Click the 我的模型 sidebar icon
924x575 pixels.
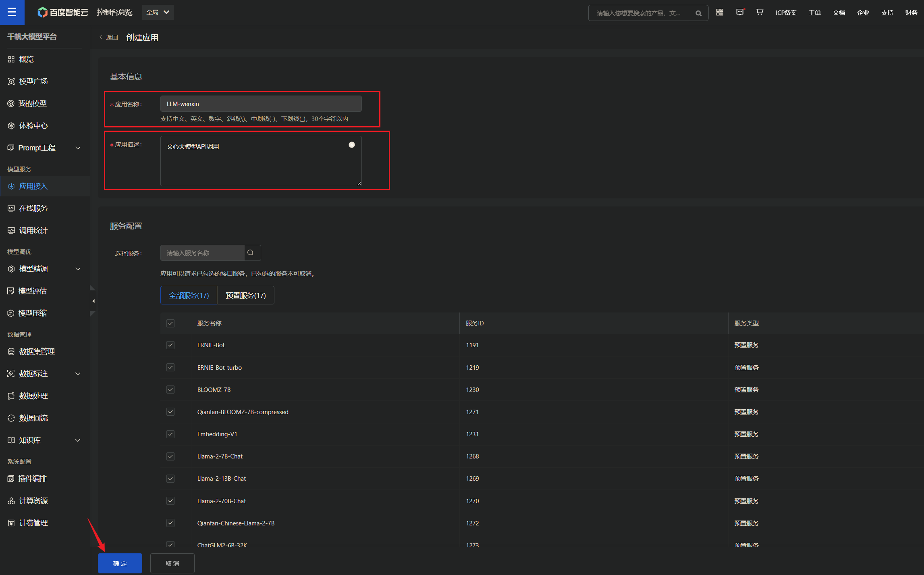pos(11,104)
